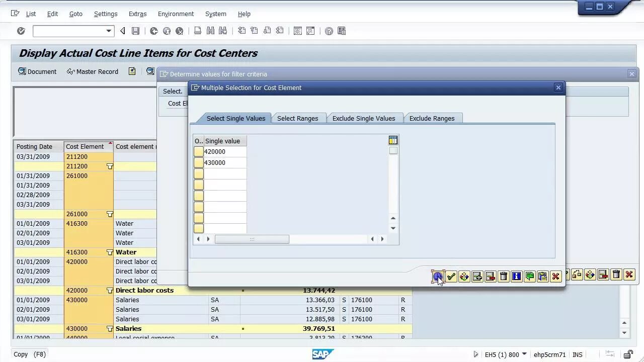Click the Copy (F8) button
Screen dimensions: 644x362
point(29,354)
